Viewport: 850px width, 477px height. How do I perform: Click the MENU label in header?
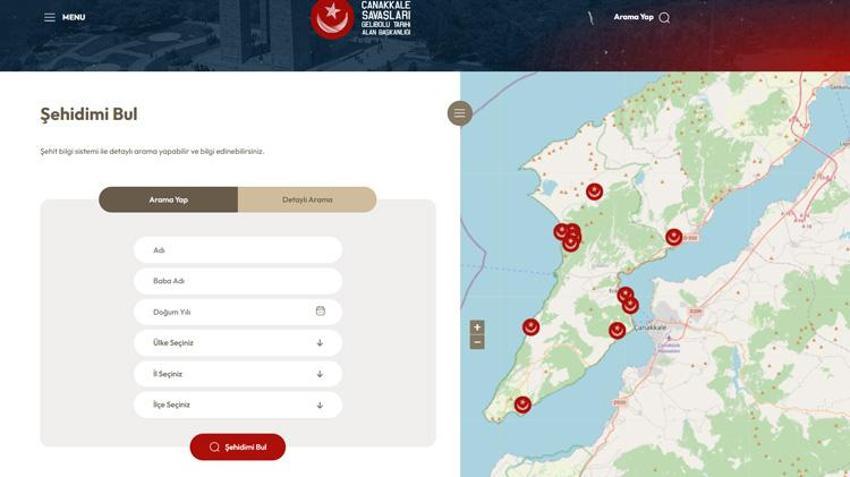tap(74, 17)
